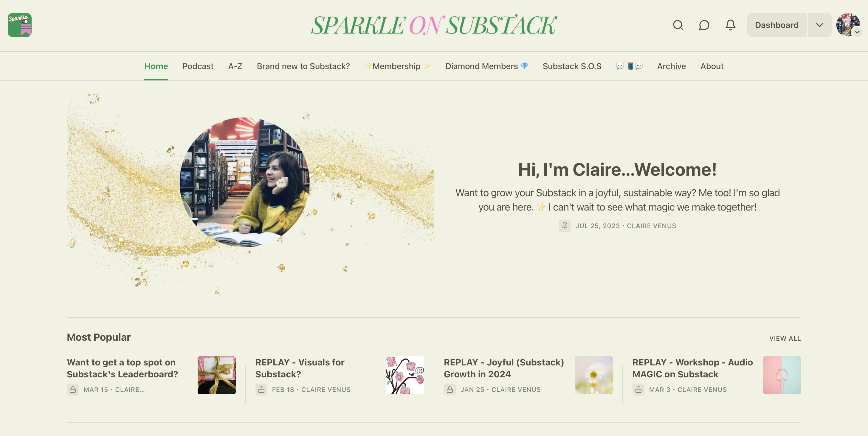
Task: Open the chat bubble icon
Action: [704, 25]
